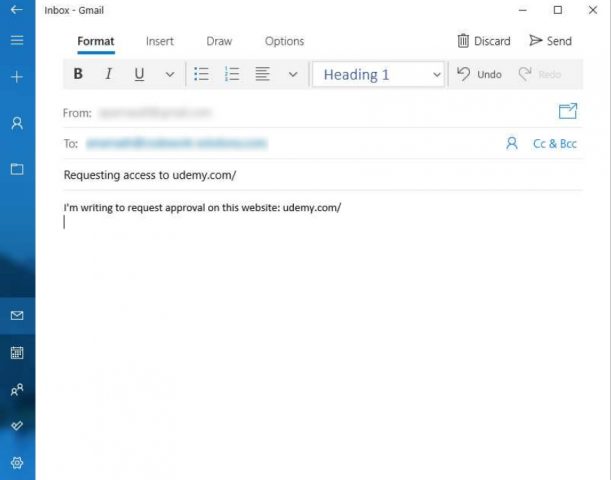Insert a numbered list

[x=232, y=74]
